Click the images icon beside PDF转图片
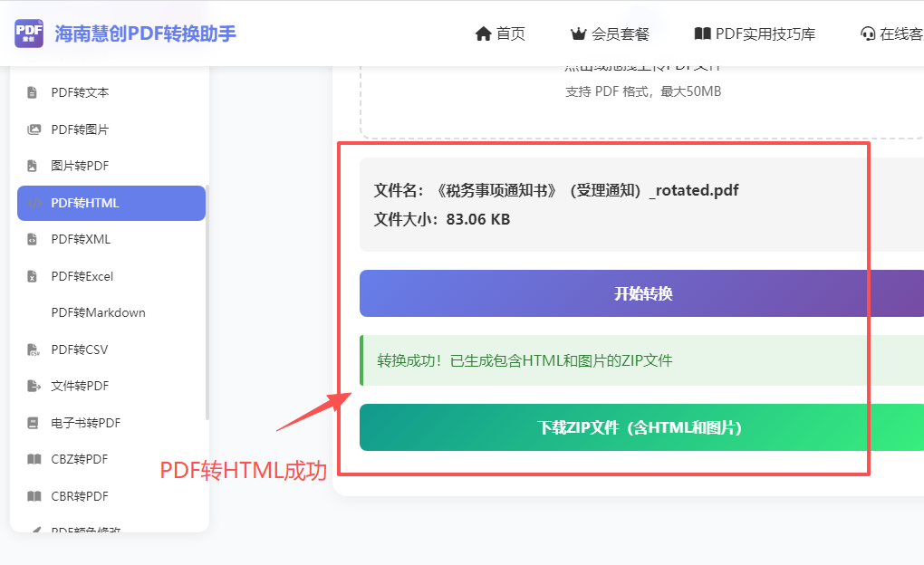The width and height of the screenshot is (924, 565). coord(34,129)
